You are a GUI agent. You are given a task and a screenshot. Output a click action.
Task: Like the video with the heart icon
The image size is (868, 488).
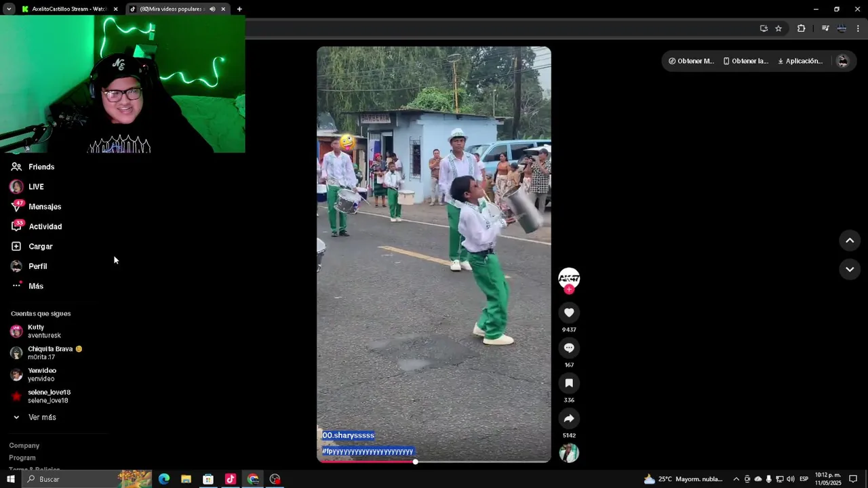(569, 312)
